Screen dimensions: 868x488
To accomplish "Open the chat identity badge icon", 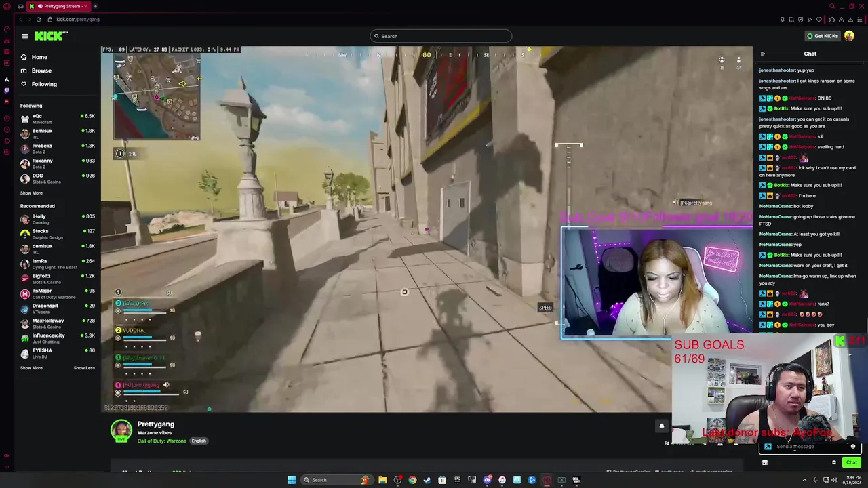I will click(768, 447).
